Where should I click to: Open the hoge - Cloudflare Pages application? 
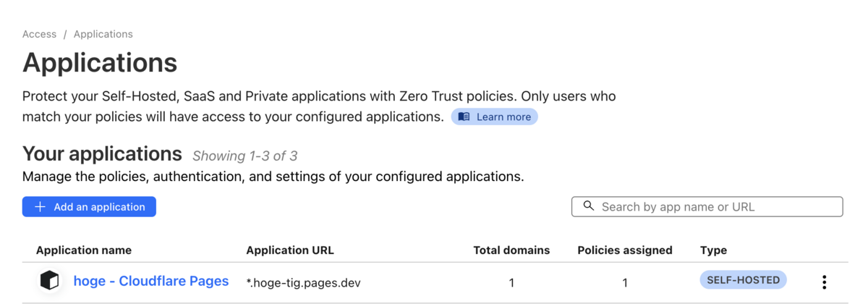151,281
